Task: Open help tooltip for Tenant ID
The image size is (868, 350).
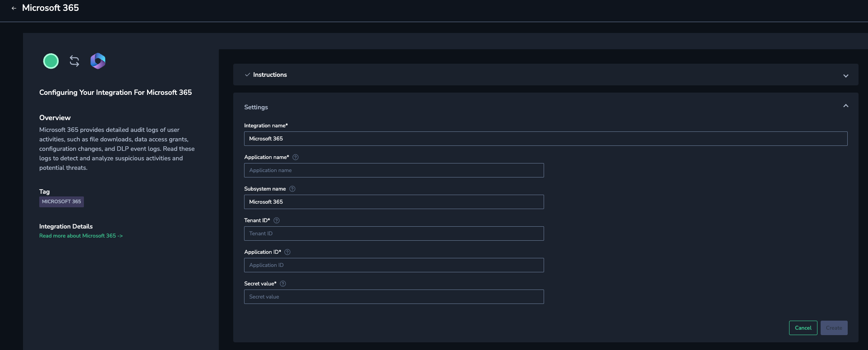Action: 277,220
